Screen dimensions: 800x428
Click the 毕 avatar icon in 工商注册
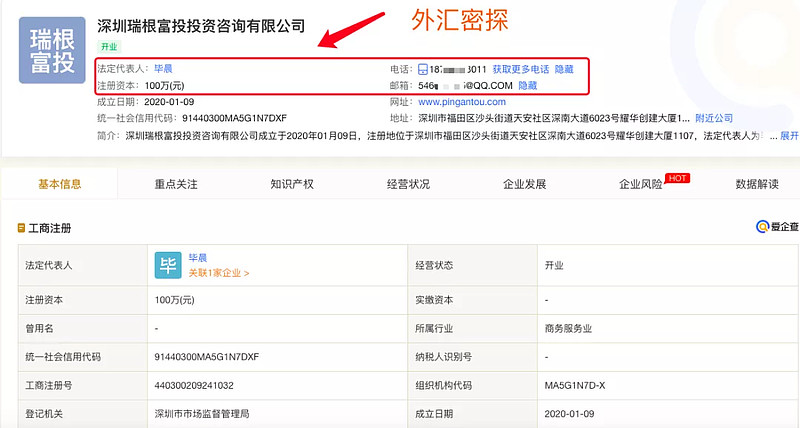[168, 265]
